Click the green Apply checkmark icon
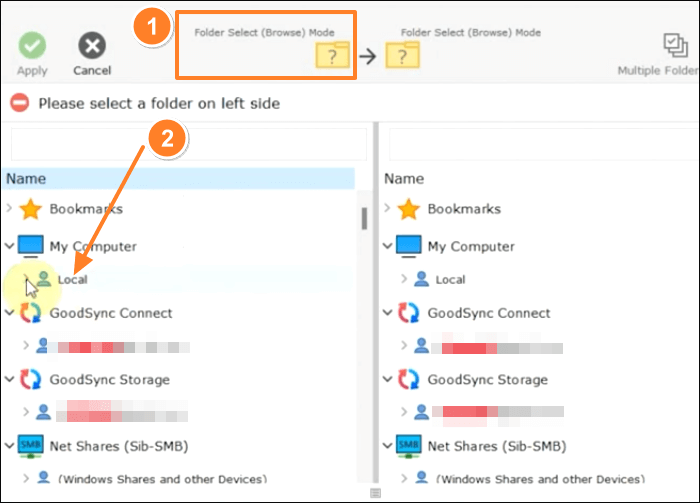 pyautogui.click(x=32, y=46)
